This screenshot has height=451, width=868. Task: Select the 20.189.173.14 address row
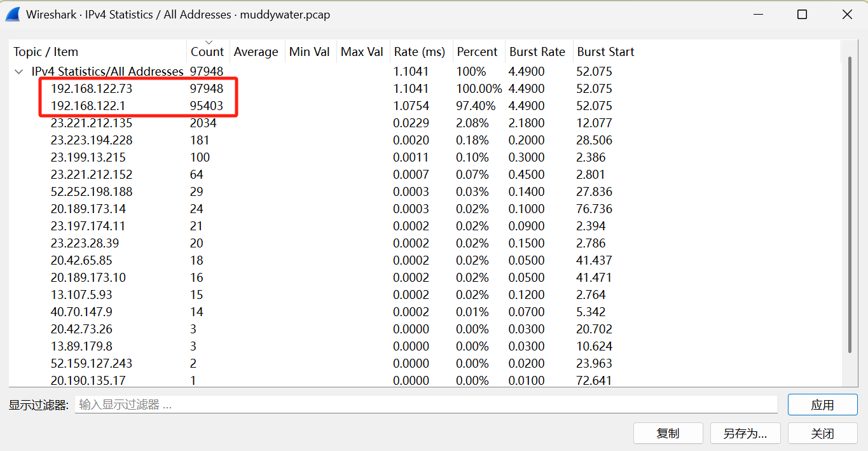click(425, 209)
